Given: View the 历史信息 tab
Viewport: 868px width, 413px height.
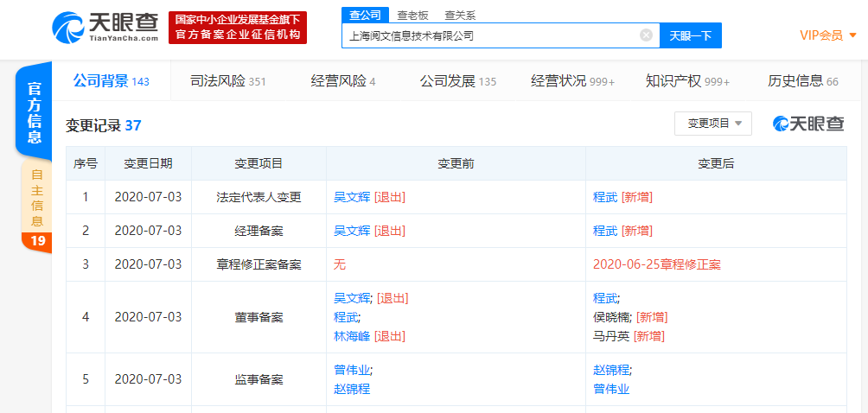Looking at the screenshot, I should pyautogui.click(x=802, y=81).
